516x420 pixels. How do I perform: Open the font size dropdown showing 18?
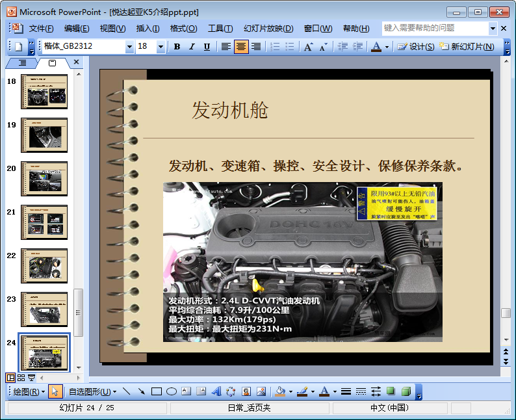click(x=161, y=47)
